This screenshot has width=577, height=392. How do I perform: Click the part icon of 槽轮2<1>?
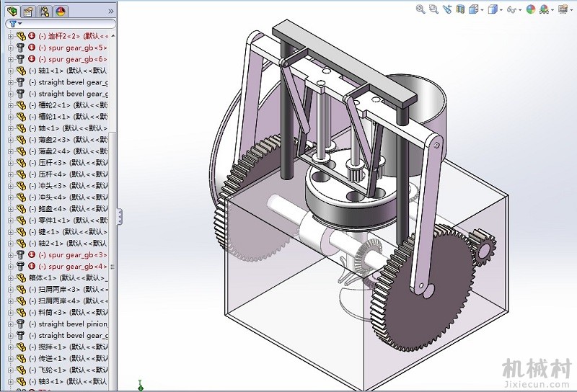[21, 105]
